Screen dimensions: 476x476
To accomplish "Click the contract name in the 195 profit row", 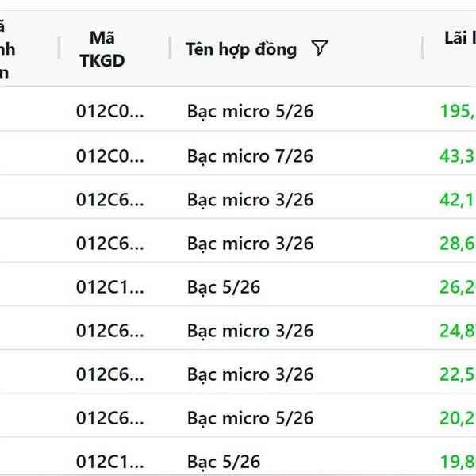I will [x=250, y=111].
